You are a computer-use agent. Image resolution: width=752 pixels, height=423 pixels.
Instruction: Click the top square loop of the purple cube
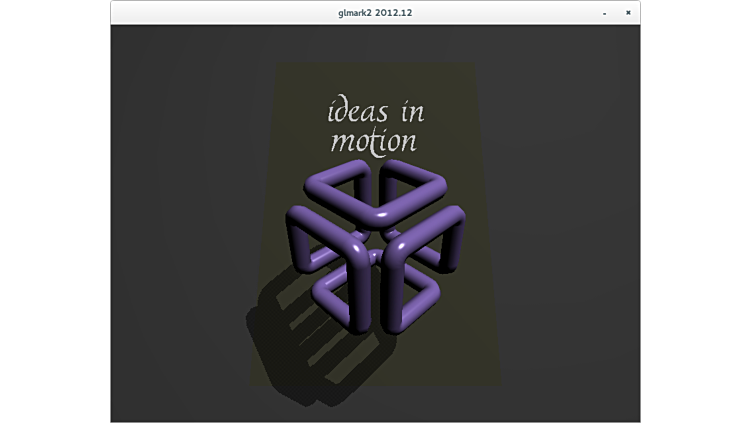(377, 190)
